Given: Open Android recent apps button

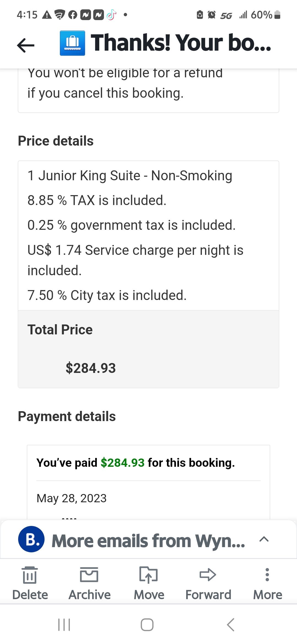Looking at the screenshot, I should pyautogui.click(x=64, y=624).
